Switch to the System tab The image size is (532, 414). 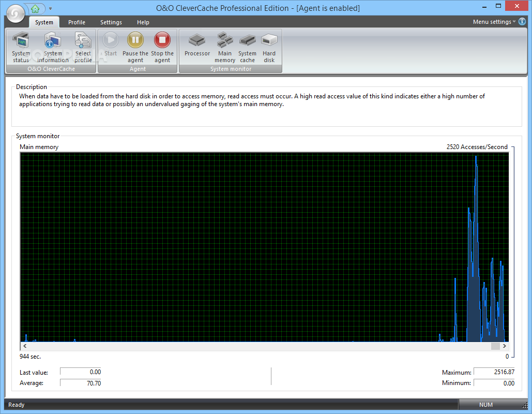pos(44,22)
